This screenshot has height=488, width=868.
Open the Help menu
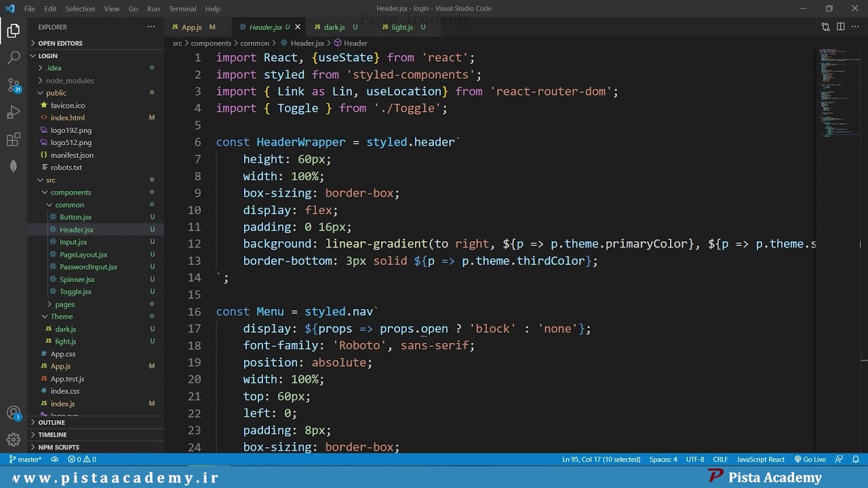coord(213,9)
